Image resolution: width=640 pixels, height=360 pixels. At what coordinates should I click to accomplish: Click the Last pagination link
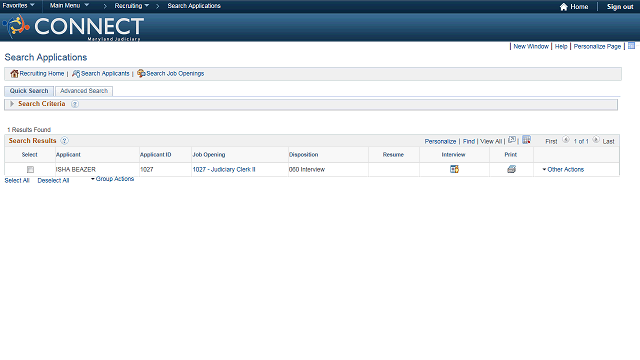608,141
